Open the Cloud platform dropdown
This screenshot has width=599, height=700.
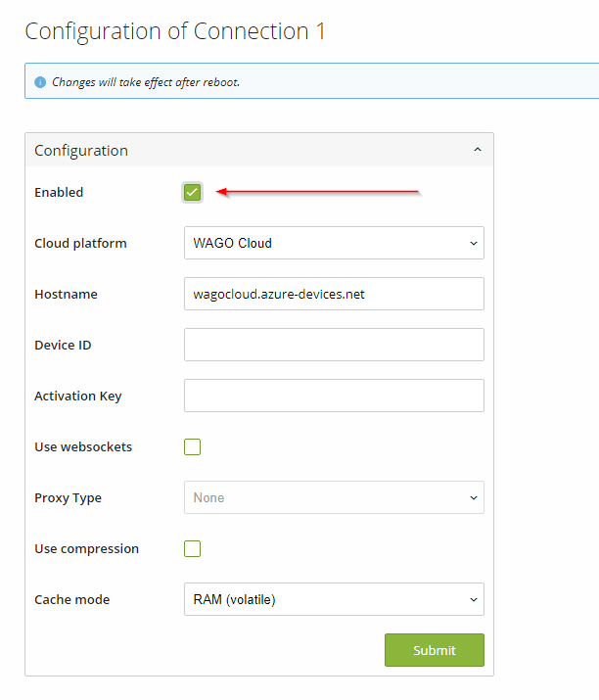click(x=334, y=243)
